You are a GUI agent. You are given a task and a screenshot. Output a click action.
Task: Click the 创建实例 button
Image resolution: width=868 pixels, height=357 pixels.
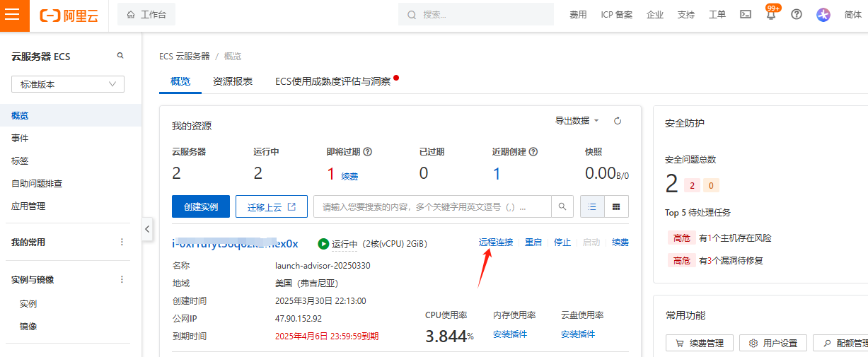pos(201,207)
